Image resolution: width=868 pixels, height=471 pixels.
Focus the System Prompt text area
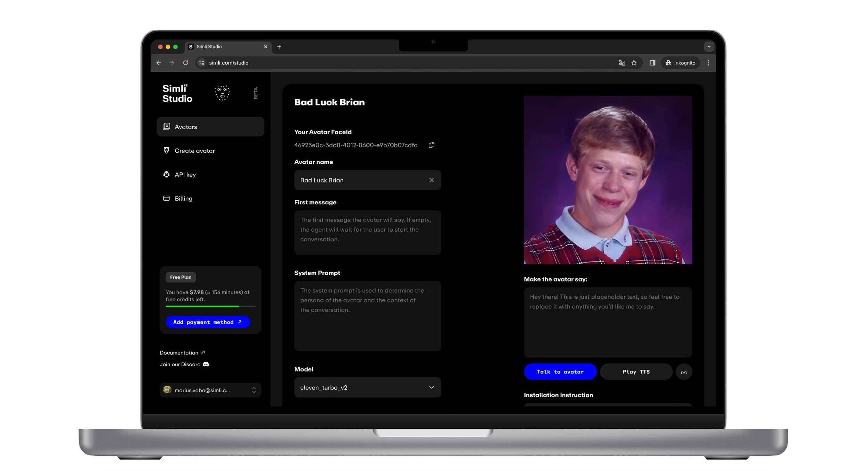pyautogui.click(x=368, y=316)
